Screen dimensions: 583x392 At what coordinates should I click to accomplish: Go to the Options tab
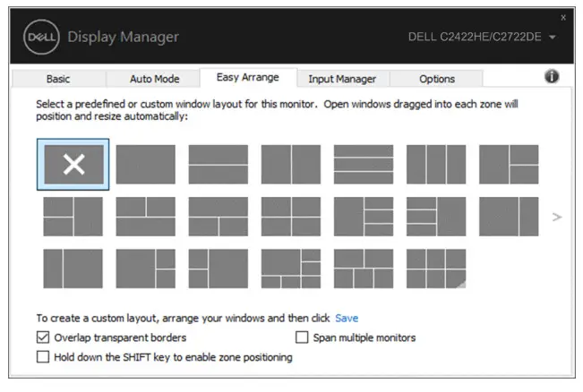pos(437,79)
